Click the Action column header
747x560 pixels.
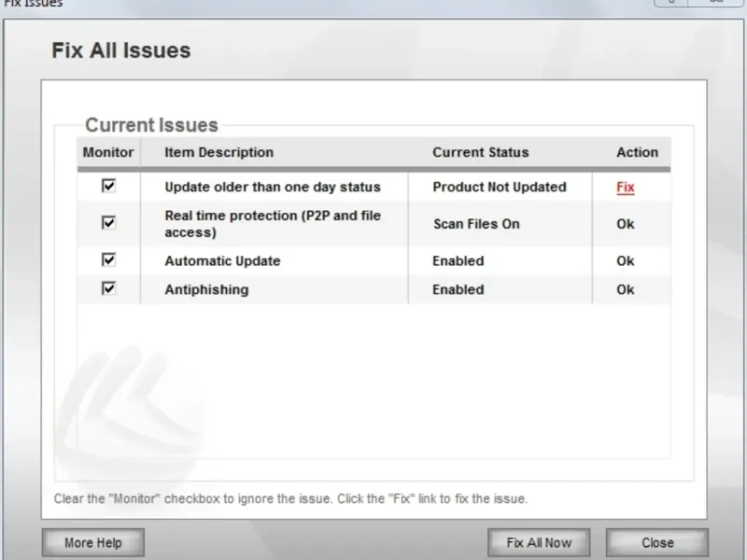coord(637,152)
